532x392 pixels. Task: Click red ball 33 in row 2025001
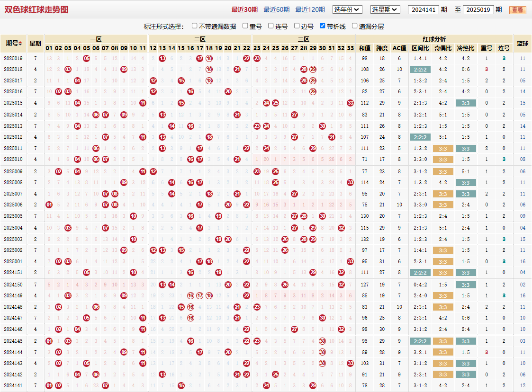click(351, 261)
